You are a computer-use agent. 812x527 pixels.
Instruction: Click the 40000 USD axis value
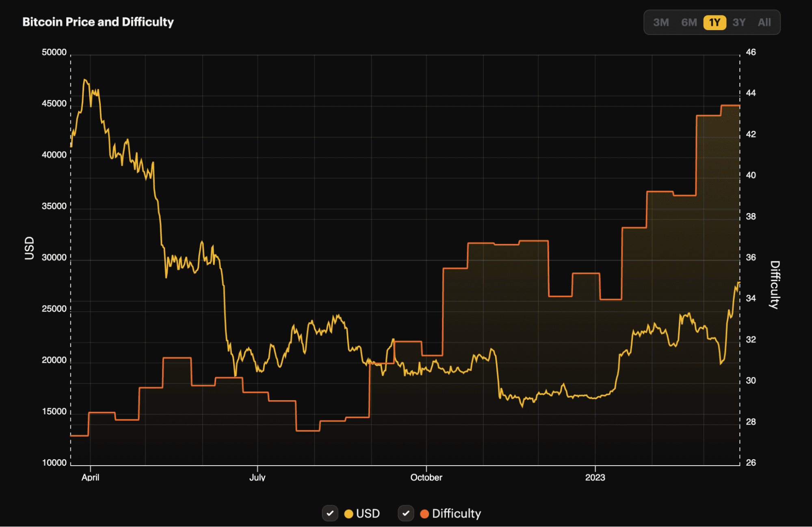(x=54, y=155)
